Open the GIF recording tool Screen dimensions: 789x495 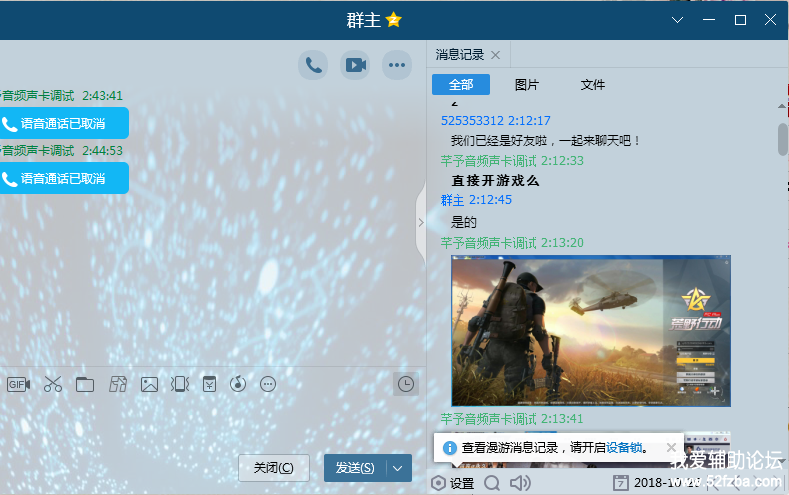[x=19, y=384]
